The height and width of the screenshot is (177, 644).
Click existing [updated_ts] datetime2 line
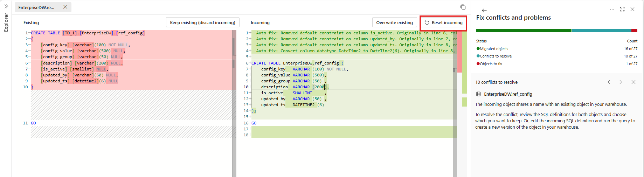(79, 81)
